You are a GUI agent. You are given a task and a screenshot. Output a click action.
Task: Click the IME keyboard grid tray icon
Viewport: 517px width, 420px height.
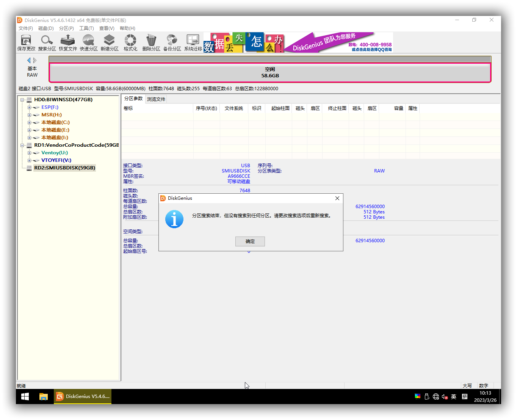point(465,396)
